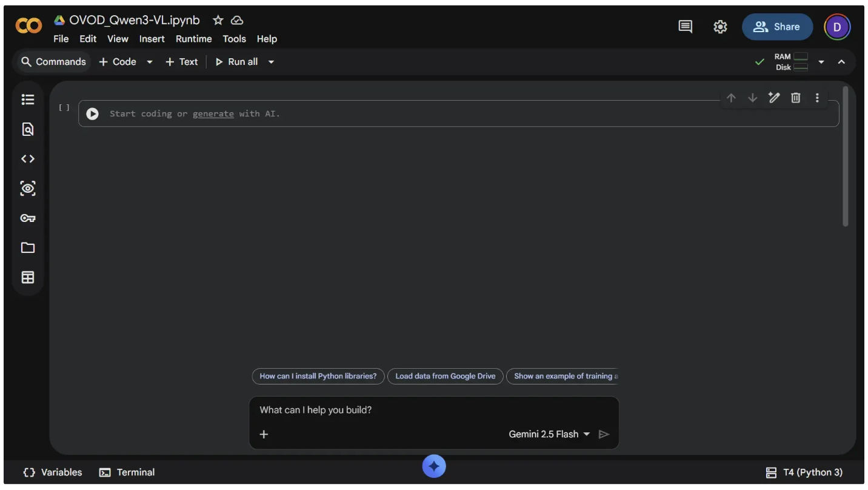Image resolution: width=868 pixels, height=490 pixels.
Task: Click into the code cell editor
Action: 458,113
